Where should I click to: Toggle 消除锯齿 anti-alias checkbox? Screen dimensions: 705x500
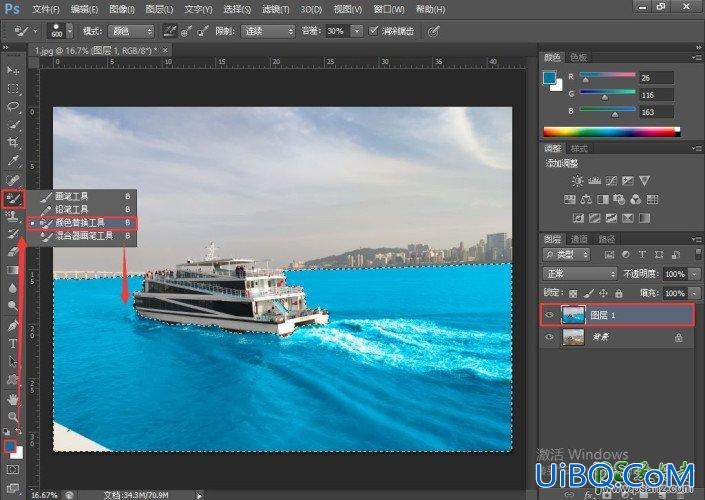[373, 31]
